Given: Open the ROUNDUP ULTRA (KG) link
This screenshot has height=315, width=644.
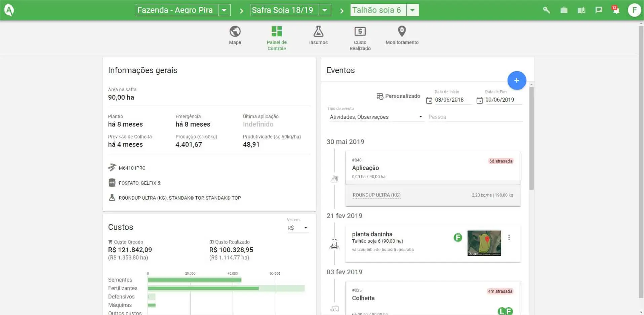Looking at the screenshot, I should (376, 195).
